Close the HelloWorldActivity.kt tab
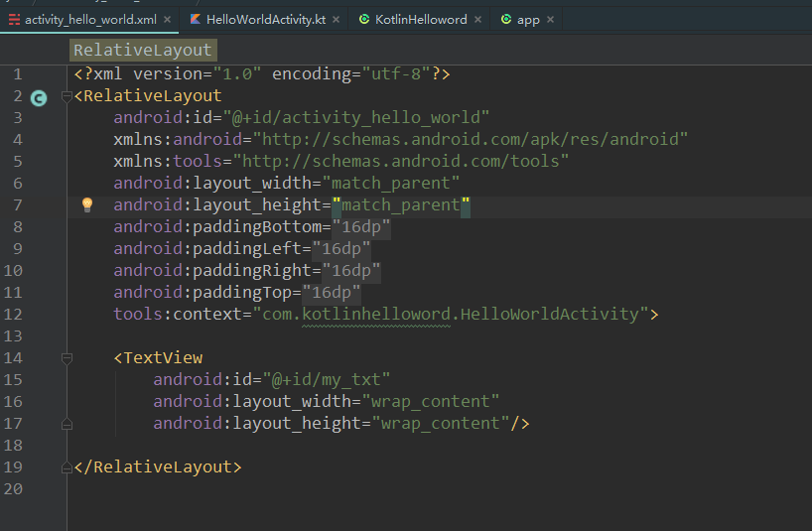Viewport: 812px width, 531px height. click(337, 20)
